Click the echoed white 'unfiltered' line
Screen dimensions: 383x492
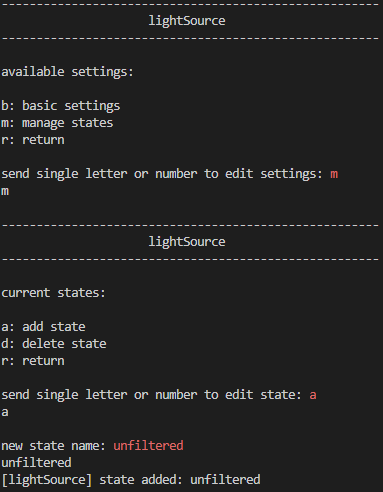[36, 463]
